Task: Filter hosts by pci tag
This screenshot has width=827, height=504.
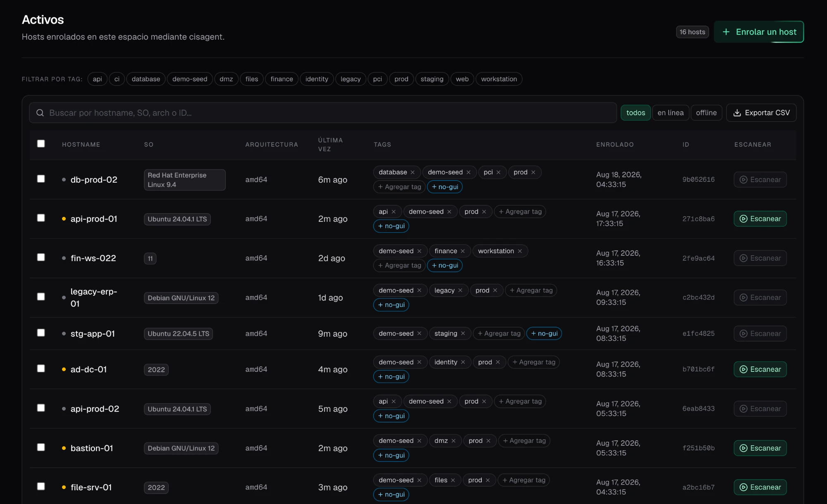Action: tap(378, 79)
